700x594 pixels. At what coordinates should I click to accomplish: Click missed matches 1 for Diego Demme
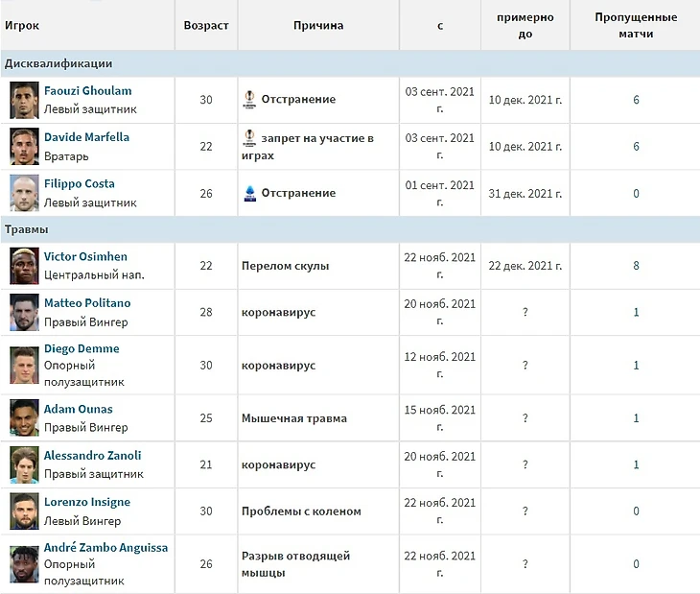[x=636, y=366]
